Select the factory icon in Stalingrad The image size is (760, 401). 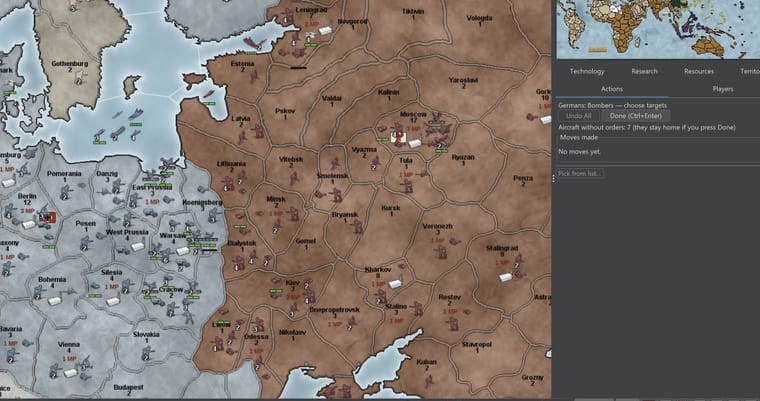pyautogui.click(x=506, y=277)
